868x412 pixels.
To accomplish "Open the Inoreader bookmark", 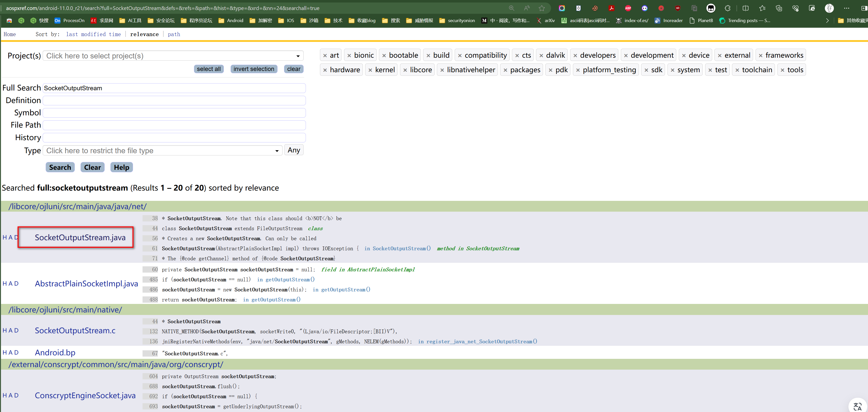I will point(669,21).
